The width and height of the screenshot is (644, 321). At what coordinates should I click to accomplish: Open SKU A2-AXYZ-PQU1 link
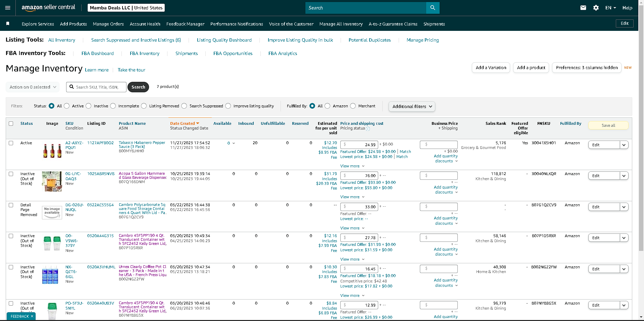tap(75, 145)
